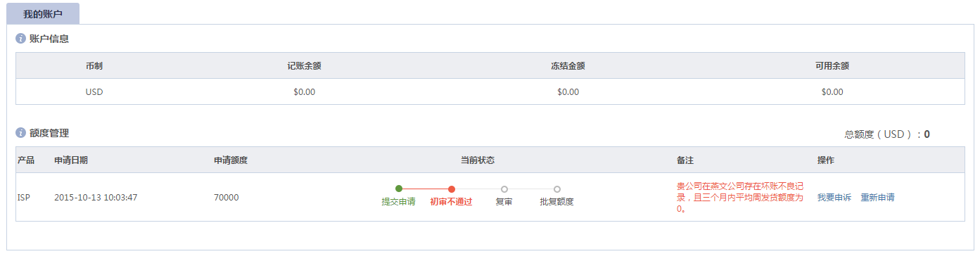
Task: Click the 冻结金额 column header
Action: [x=568, y=65]
